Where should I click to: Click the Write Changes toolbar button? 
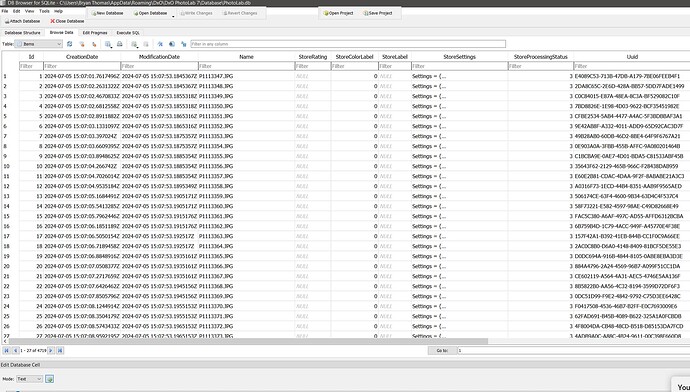196,13
